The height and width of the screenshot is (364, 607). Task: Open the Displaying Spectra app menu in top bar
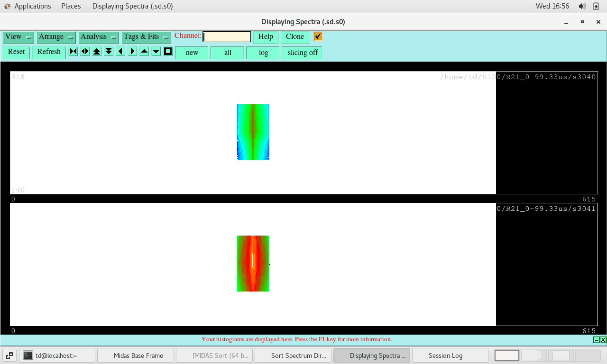point(132,6)
